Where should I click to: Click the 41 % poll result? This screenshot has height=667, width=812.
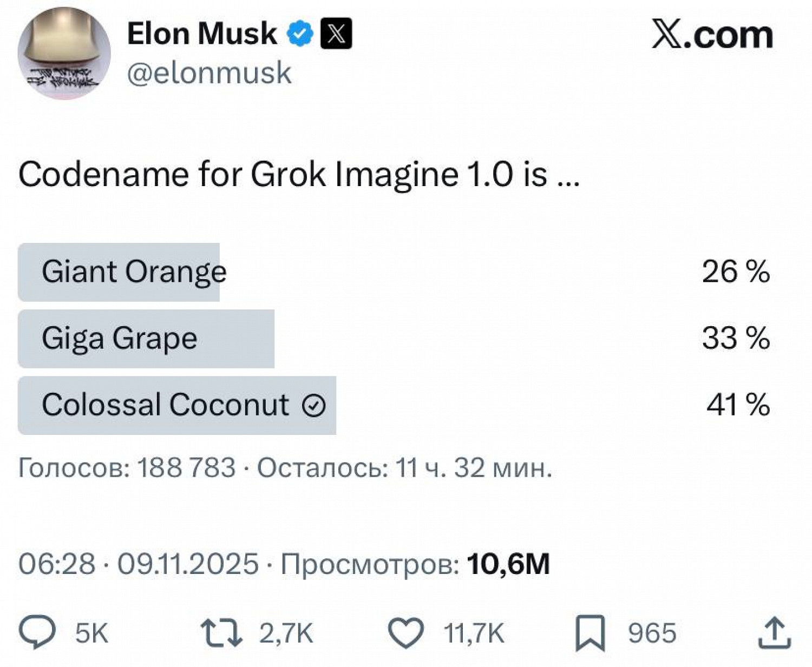[x=737, y=405]
